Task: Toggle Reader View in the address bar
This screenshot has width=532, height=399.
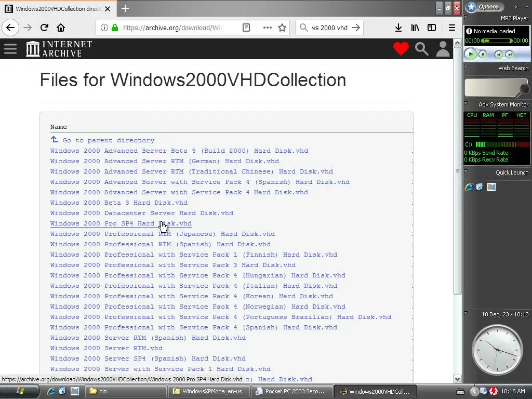Action: 246,28
